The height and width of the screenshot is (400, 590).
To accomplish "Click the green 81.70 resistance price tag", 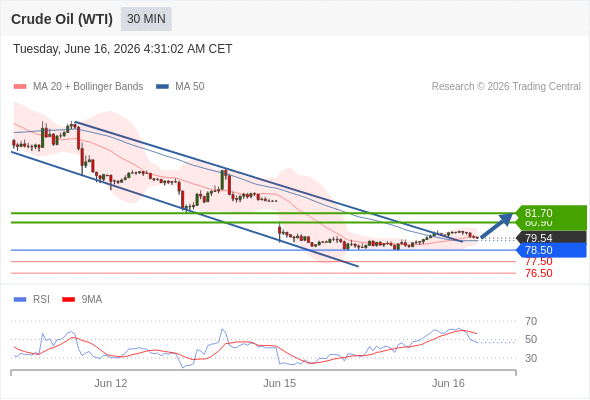I will point(551,213).
